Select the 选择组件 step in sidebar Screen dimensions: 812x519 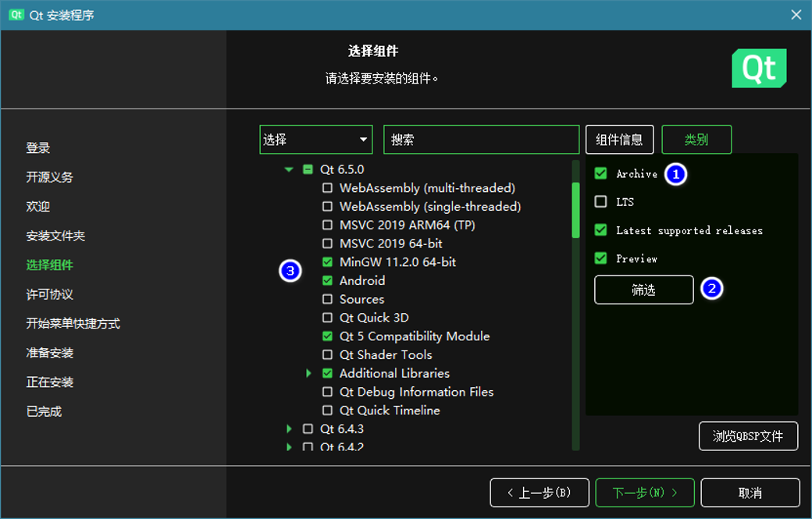pyautogui.click(x=50, y=265)
